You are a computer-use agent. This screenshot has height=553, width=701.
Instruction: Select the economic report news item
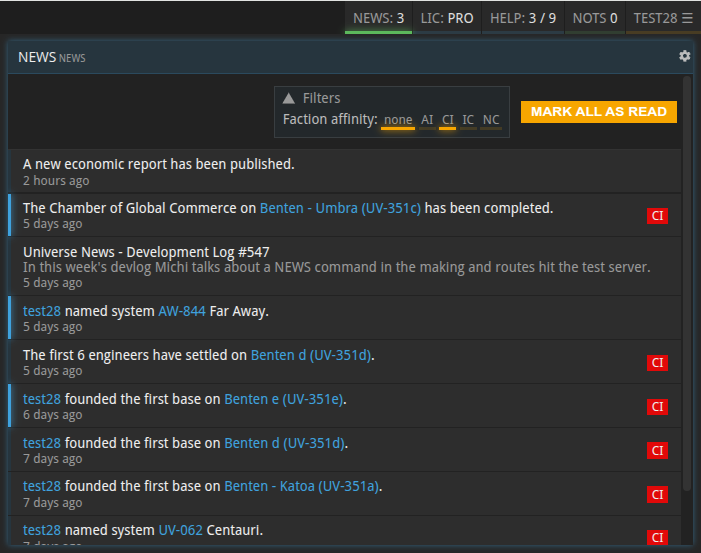[345, 171]
